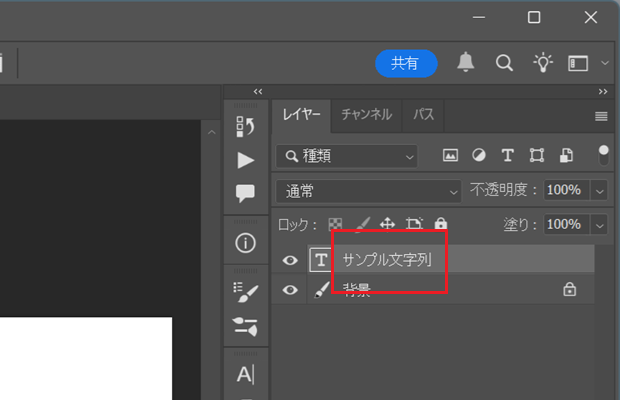620x400 pixels.
Task: Filter layers by pixel layer icon
Action: (450, 156)
